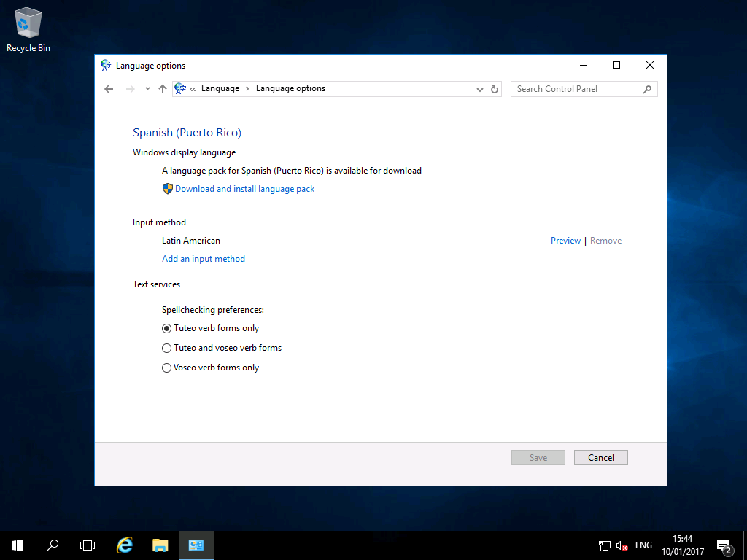747x560 pixels.
Task: Click the Latin American input method text
Action: click(190, 241)
